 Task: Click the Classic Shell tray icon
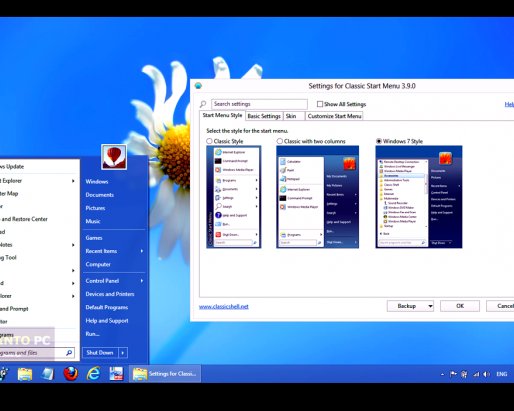point(464,374)
